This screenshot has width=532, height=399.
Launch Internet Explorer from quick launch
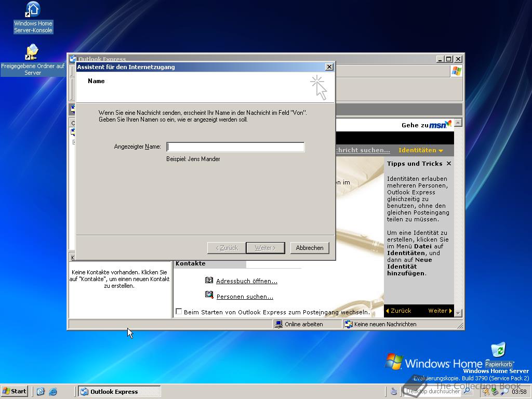53,392
